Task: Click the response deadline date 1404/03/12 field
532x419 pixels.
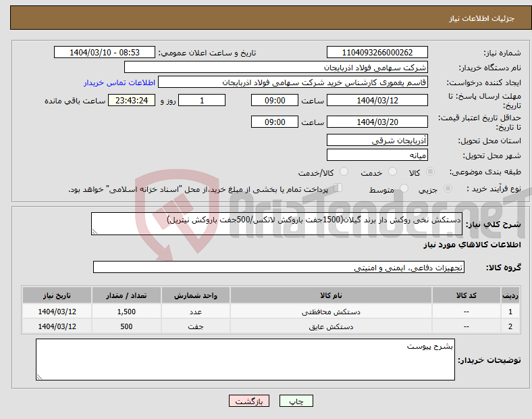Action: click(x=377, y=101)
